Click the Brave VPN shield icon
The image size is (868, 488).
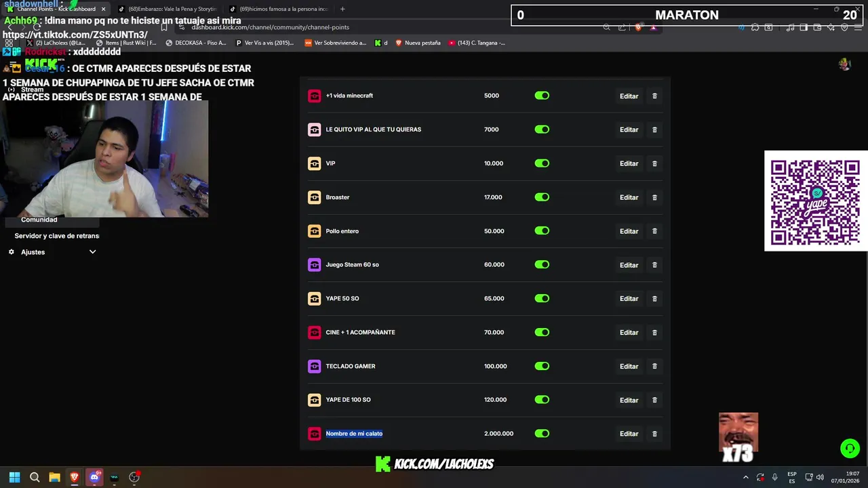pyautogui.click(x=844, y=27)
